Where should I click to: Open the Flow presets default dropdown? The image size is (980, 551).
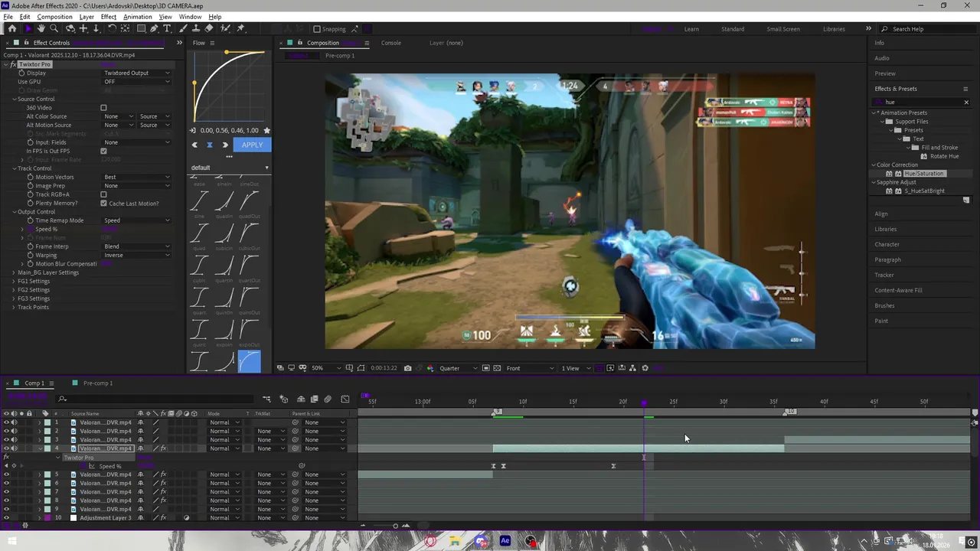pos(230,168)
